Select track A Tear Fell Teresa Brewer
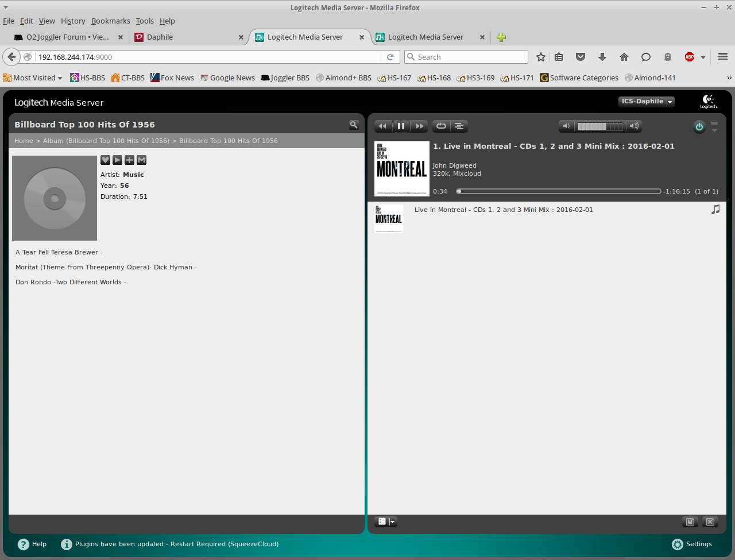Image resolution: width=735 pixels, height=560 pixels. pos(59,252)
